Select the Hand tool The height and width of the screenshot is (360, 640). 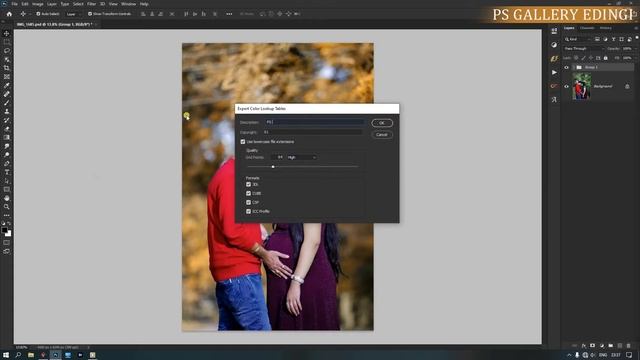click(7, 198)
